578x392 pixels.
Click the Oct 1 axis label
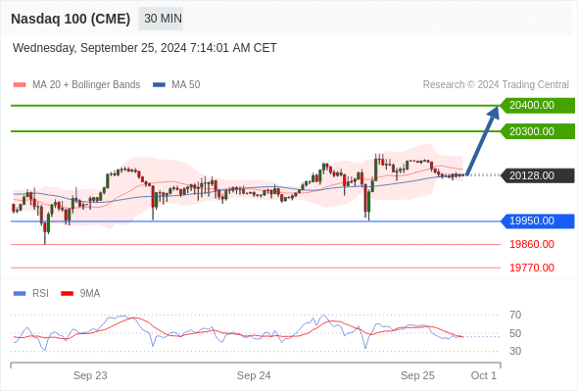484,375
